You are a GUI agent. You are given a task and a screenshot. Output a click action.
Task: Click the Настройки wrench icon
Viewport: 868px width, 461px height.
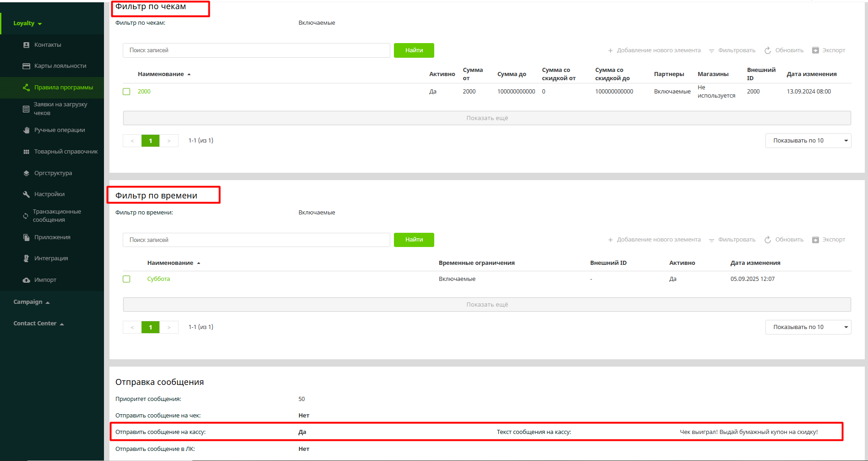point(26,194)
